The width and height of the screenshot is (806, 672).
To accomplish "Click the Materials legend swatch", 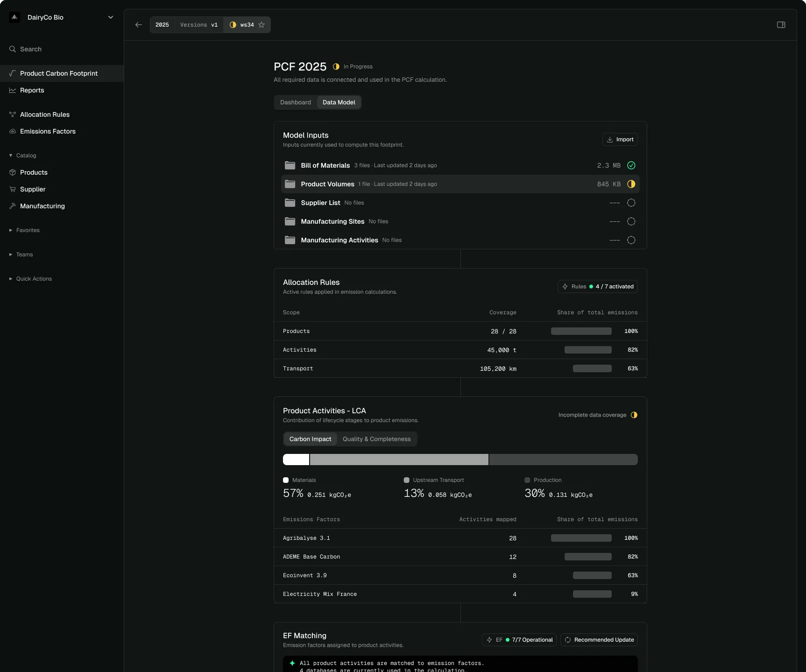I will click(286, 480).
